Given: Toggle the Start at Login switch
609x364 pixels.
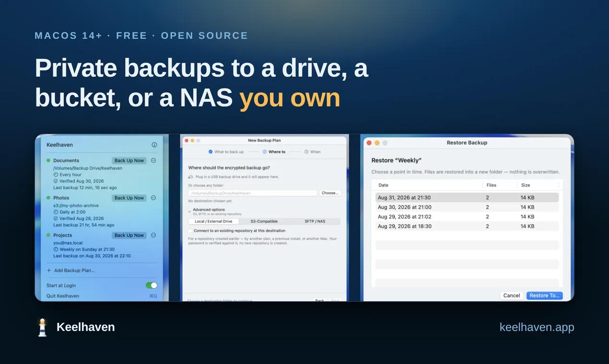Looking at the screenshot, I should coord(152,285).
